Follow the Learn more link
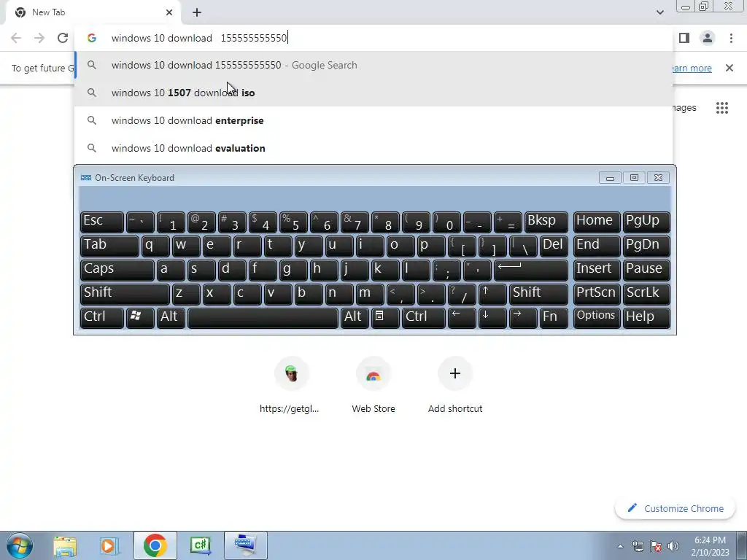The image size is (747, 560). pyautogui.click(x=692, y=68)
